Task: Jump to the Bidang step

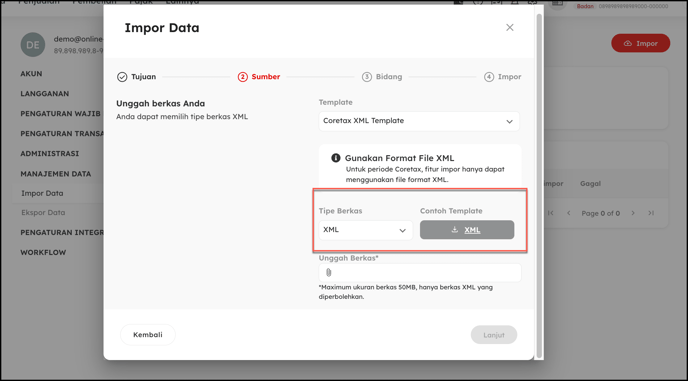Action: (x=382, y=77)
